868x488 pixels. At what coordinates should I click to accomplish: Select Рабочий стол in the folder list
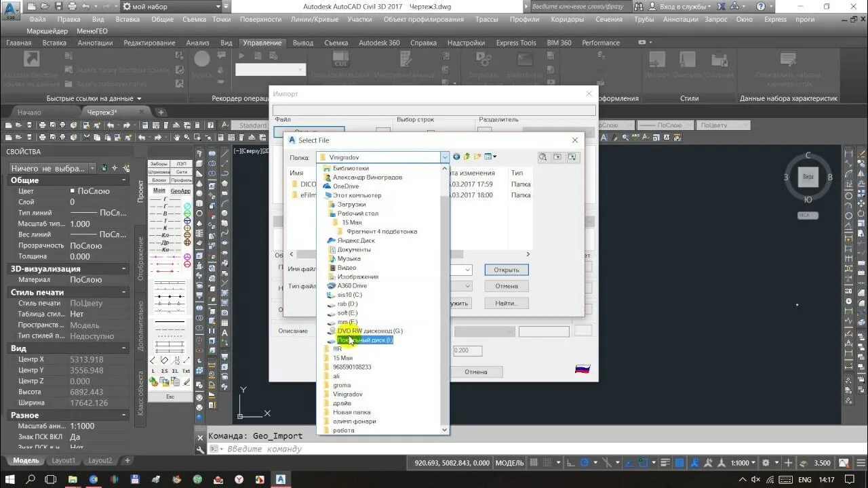tap(357, 213)
